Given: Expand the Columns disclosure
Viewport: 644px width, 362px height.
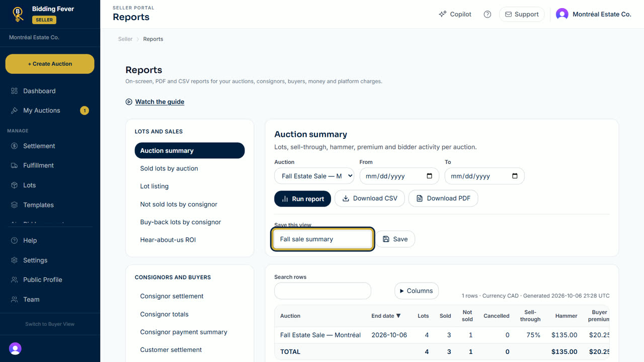Looking at the screenshot, I should (x=416, y=291).
